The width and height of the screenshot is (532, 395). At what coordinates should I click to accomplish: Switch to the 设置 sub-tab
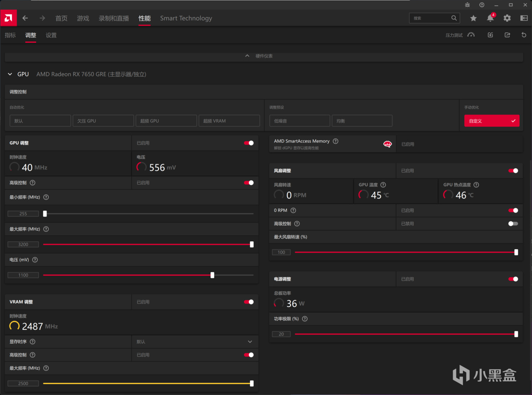pos(51,35)
